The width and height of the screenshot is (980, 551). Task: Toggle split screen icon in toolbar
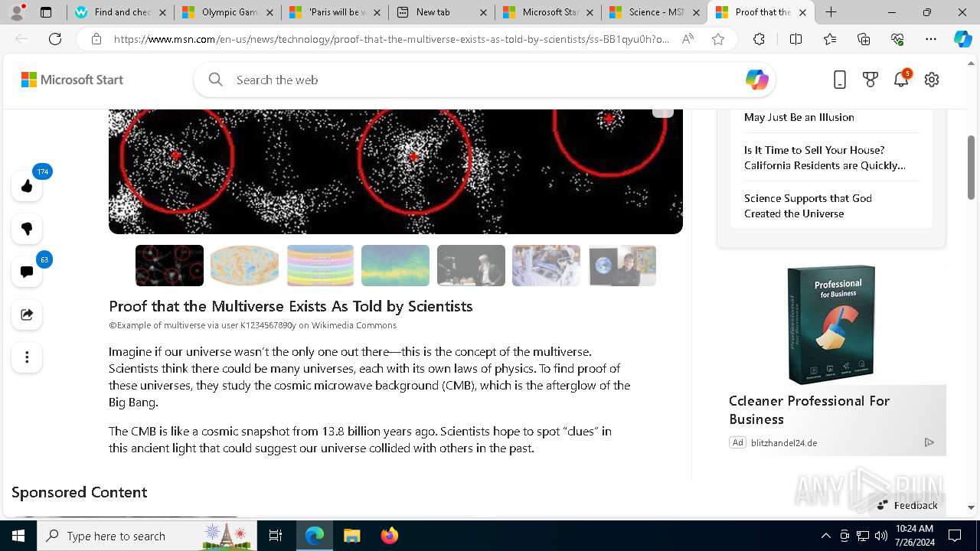coord(795,39)
